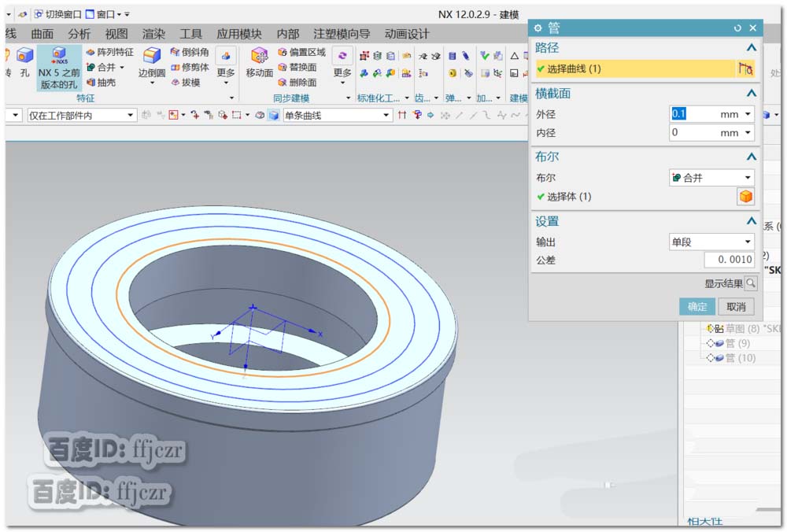Toggle the stop-at-intersection selection icon
787x532 pixels.
pyautogui.click(x=402, y=116)
